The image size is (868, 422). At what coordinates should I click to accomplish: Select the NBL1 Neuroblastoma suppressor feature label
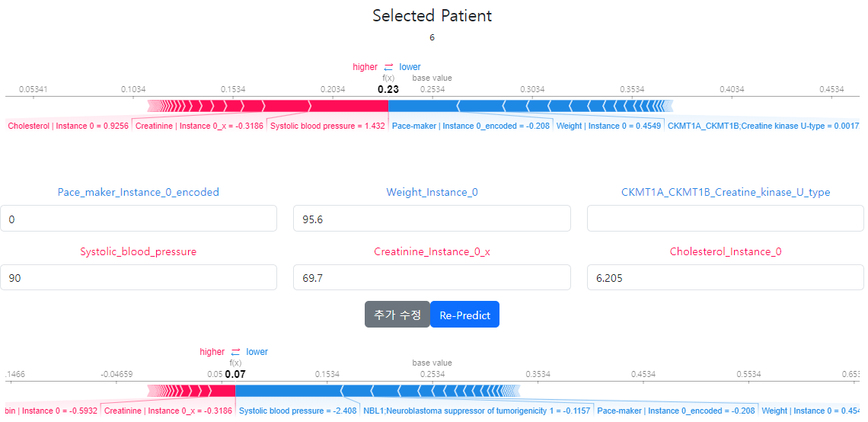click(x=477, y=411)
